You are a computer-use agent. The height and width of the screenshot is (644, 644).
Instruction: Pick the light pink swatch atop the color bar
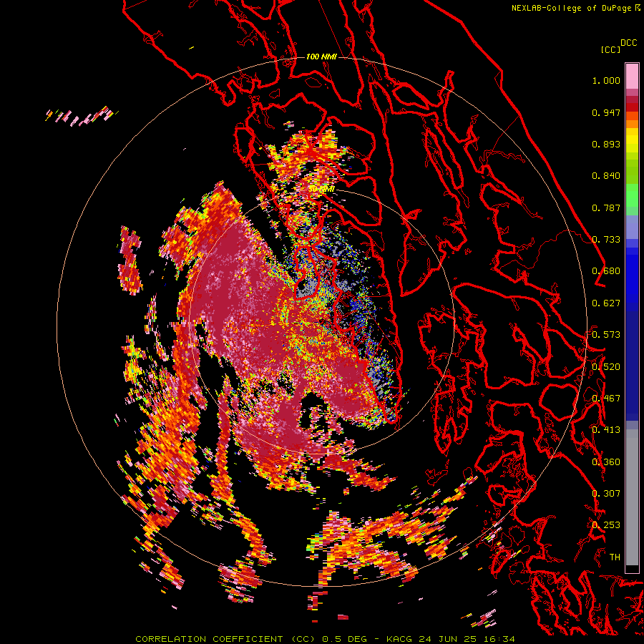632,76
